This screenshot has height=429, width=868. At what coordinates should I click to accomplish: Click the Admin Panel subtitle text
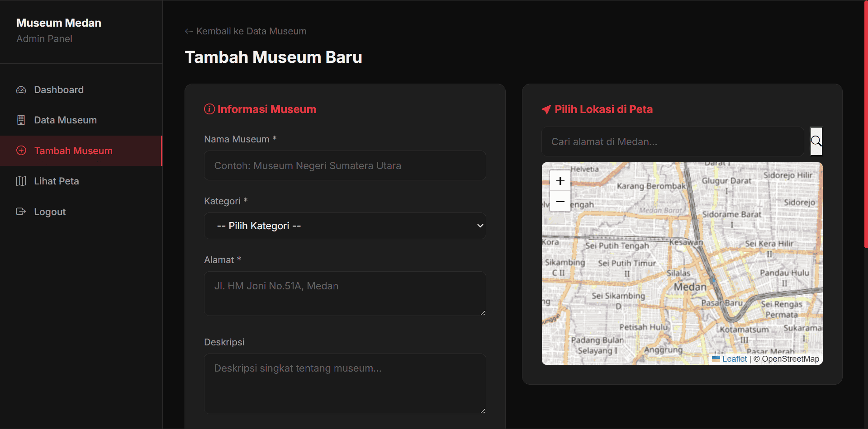tap(44, 39)
